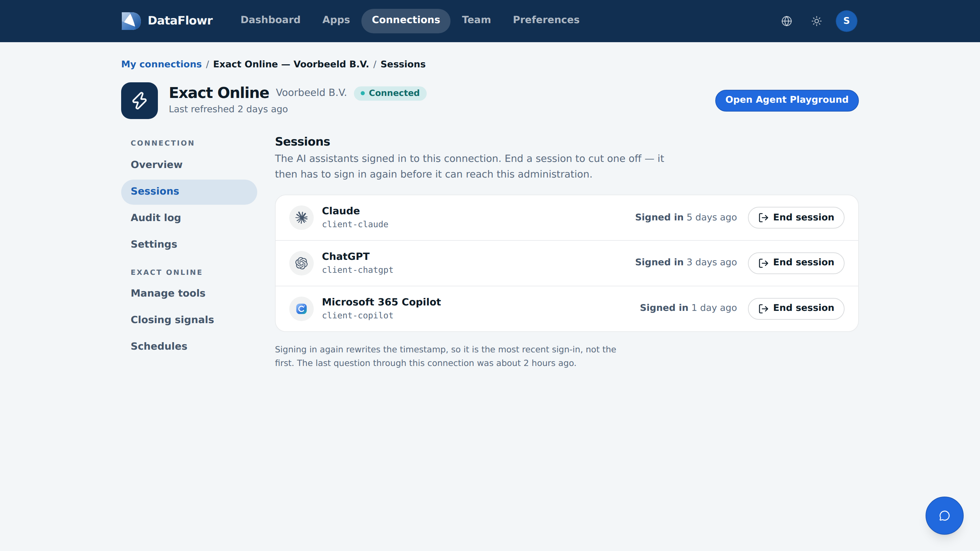Open the Apps tab
Image resolution: width=980 pixels, height=551 pixels.
click(336, 20)
